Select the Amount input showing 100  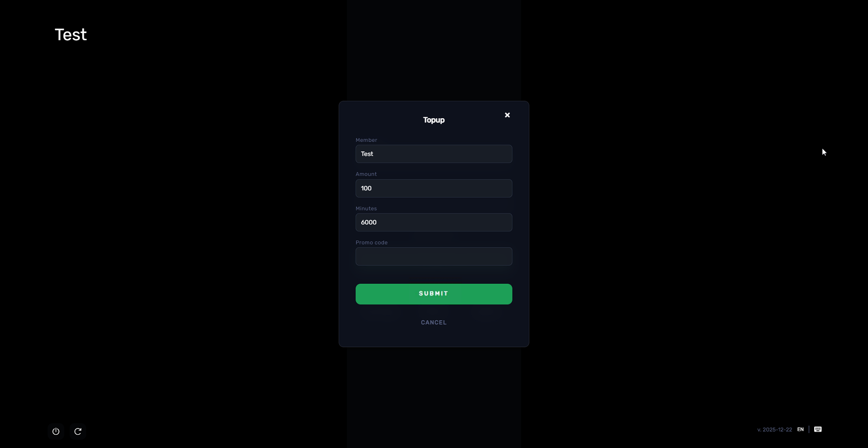click(x=434, y=188)
